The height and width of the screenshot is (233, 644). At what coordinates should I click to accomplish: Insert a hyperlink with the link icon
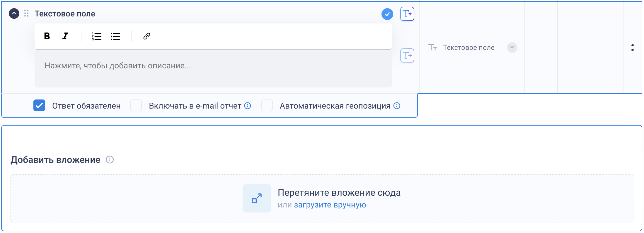coord(147,36)
